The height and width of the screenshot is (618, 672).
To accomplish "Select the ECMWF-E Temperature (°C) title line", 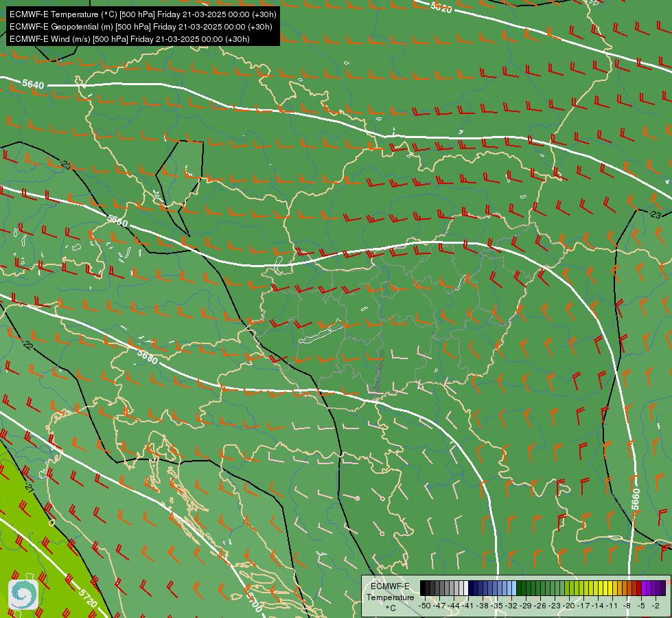I will tap(143, 14).
